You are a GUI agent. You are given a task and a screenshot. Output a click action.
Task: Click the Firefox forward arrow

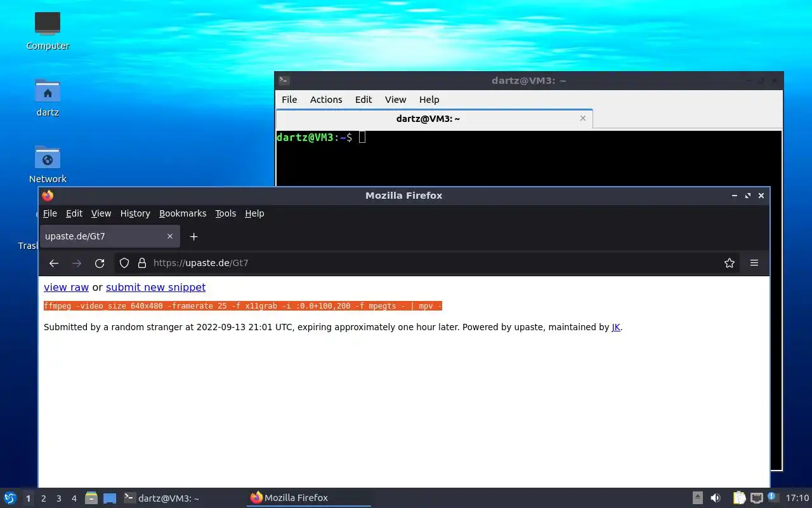pos(77,263)
